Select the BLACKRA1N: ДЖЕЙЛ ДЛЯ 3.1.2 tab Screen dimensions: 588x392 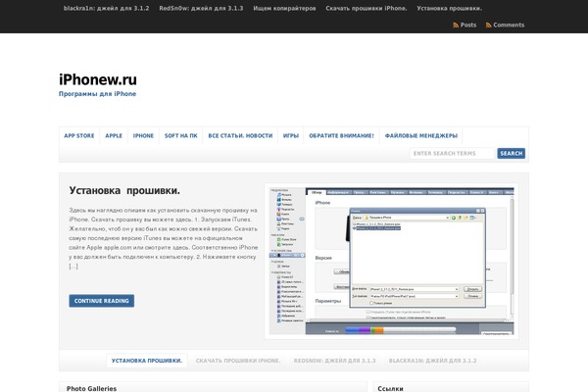point(433,361)
